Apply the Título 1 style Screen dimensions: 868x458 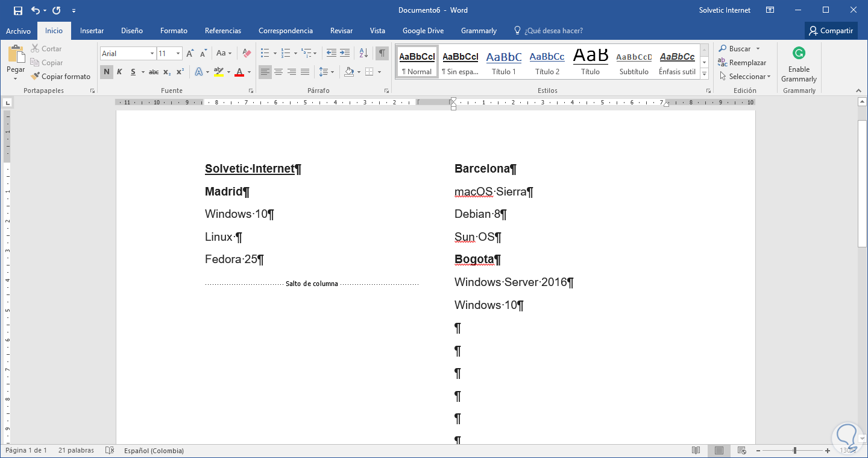[x=504, y=62]
